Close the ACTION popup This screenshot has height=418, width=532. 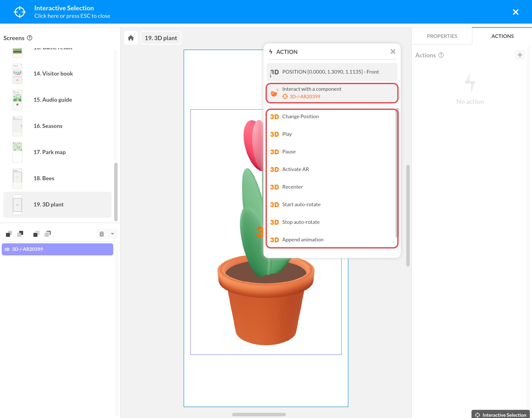[393, 52]
